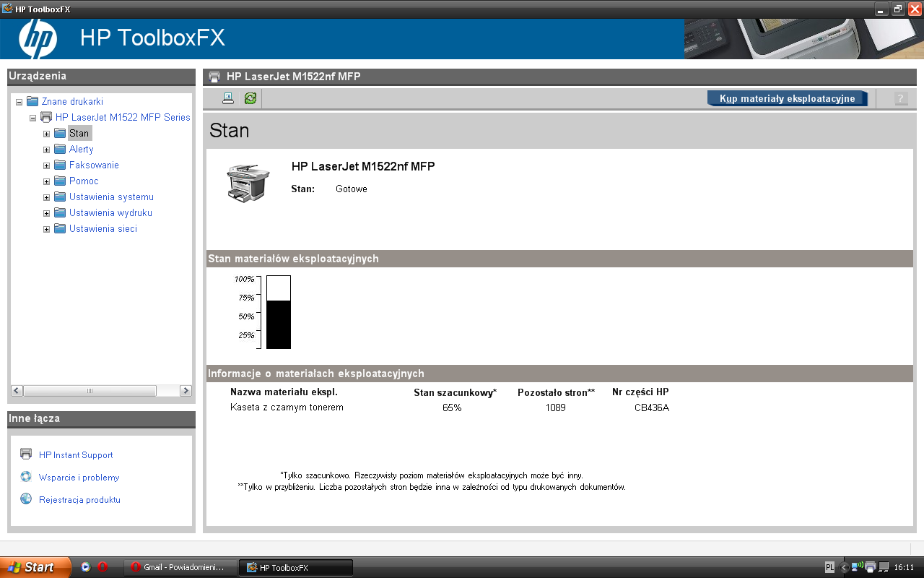Image resolution: width=924 pixels, height=578 pixels.
Task: Open the Alerty section
Action: tap(82, 149)
